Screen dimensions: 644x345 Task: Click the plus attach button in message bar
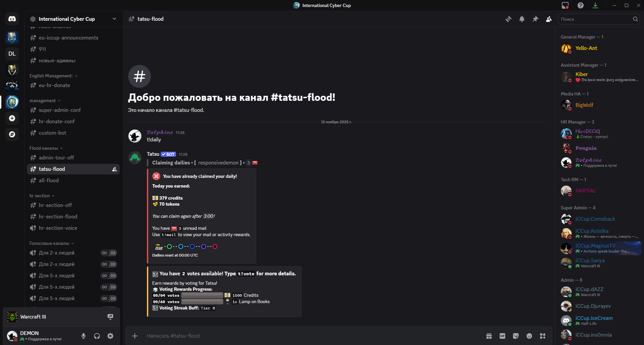click(135, 336)
